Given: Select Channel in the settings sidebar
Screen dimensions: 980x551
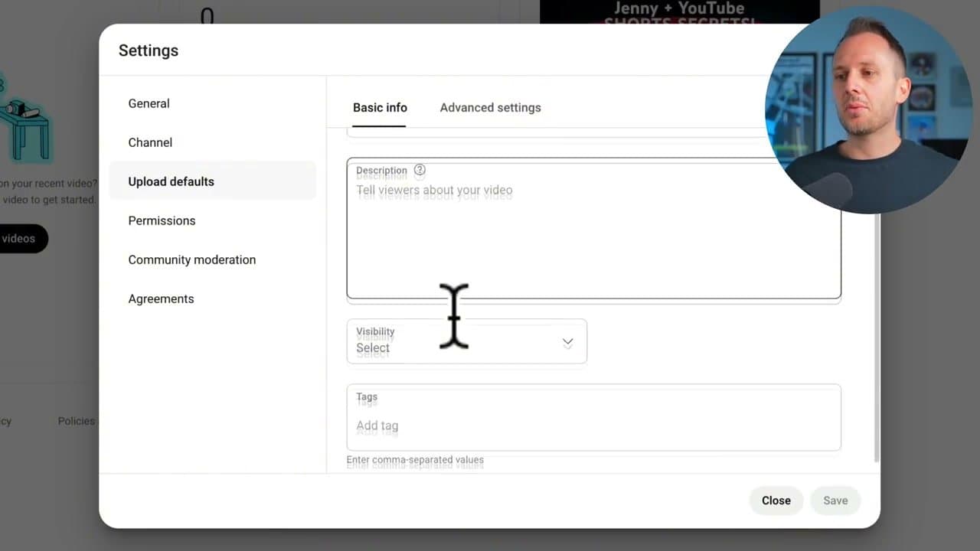Looking at the screenshot, I should [x=150, y=142].
